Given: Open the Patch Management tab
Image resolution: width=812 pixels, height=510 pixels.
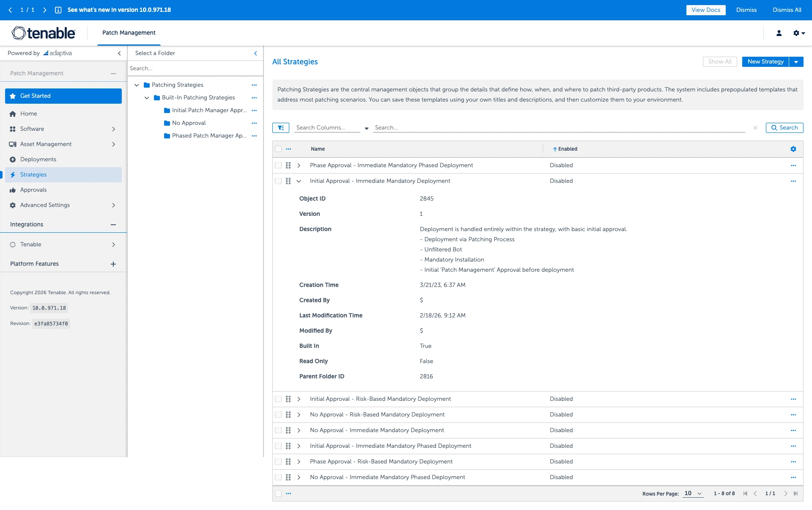Looking at the screenshot, I should (x=129, y=33).
